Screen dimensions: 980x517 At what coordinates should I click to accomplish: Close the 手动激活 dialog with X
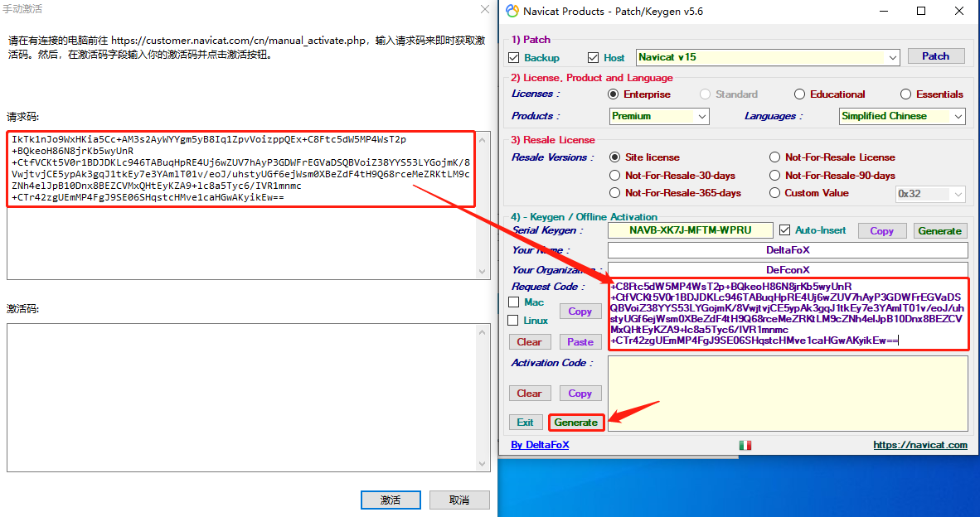485,9
